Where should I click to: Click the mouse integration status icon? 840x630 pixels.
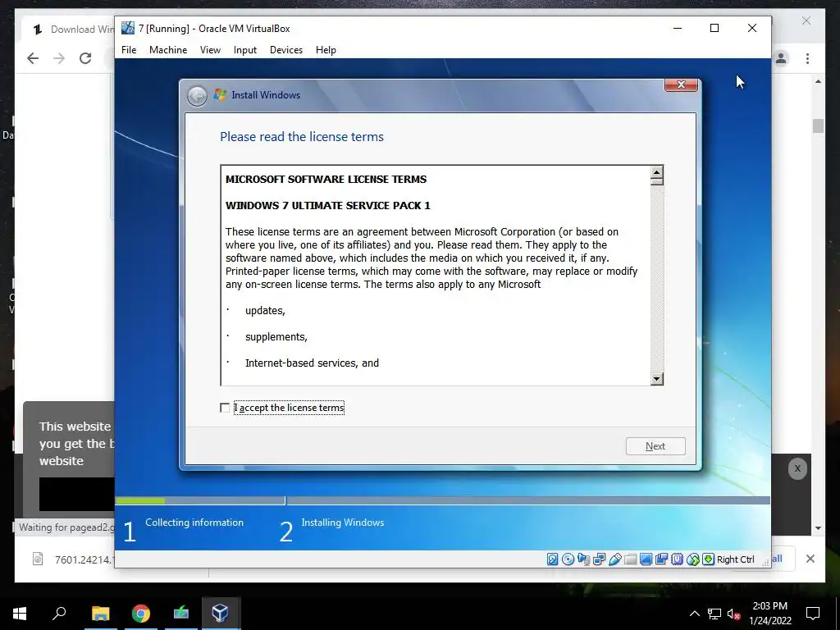[692, 559]
